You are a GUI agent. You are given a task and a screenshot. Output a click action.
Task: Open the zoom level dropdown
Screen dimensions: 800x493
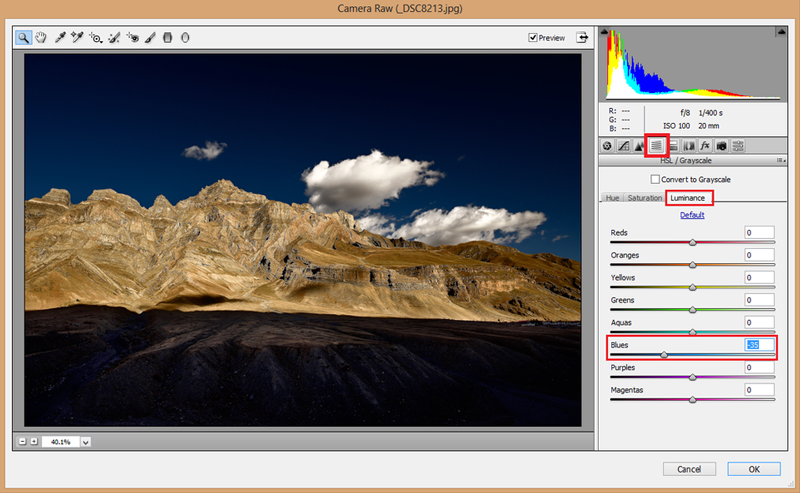[x=85, y=441]
